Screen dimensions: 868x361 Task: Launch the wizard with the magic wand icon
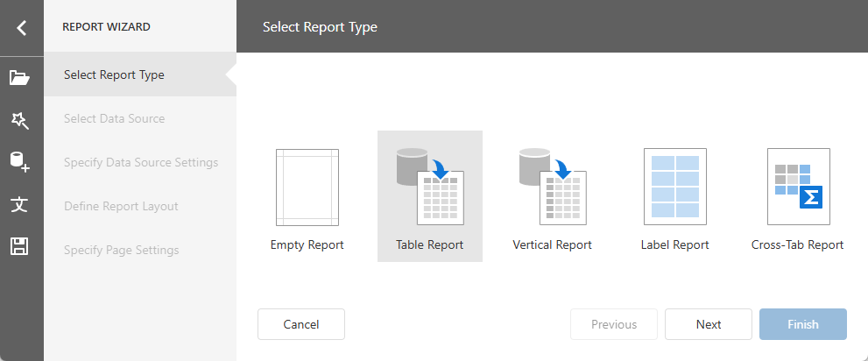20,120
